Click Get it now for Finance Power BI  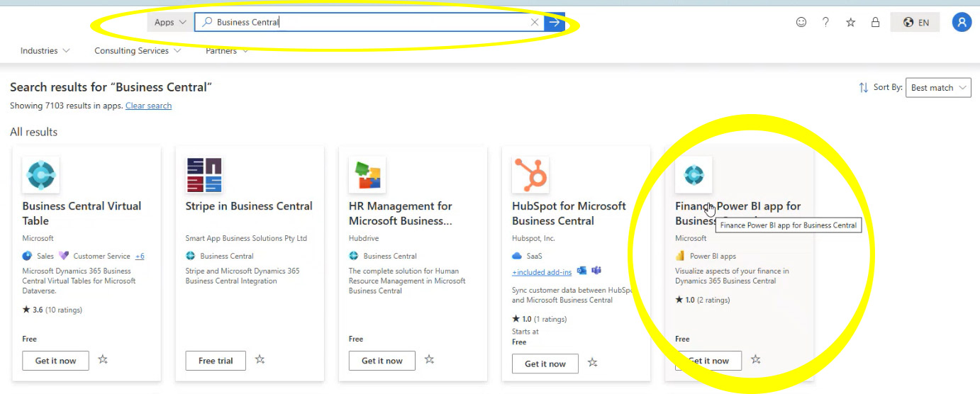708,361
